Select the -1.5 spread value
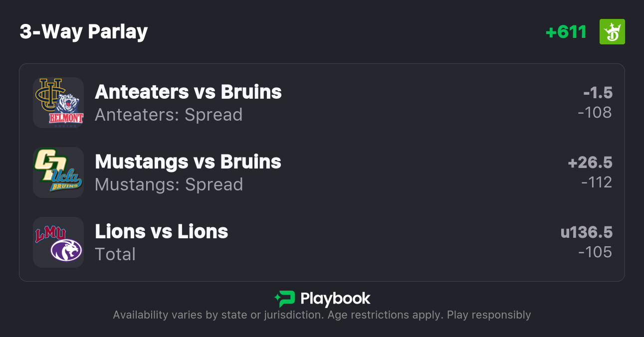 click(598, 93)
